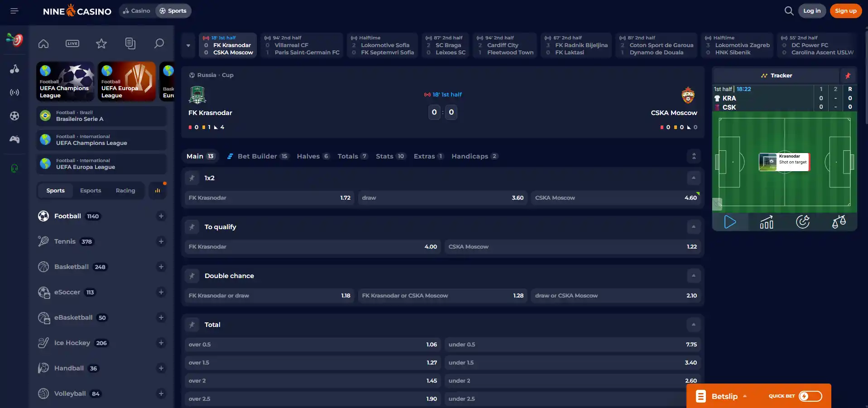The width and height of the screenshot is (868, 408).
Task: Open the bet history receipt icon
Action: click(x=130, y=43)
